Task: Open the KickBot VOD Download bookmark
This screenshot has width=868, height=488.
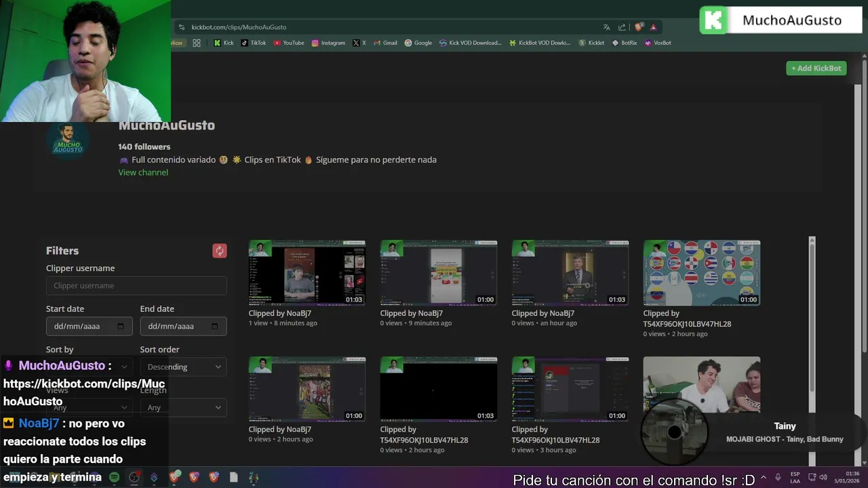Action: [x=540, y=43]
